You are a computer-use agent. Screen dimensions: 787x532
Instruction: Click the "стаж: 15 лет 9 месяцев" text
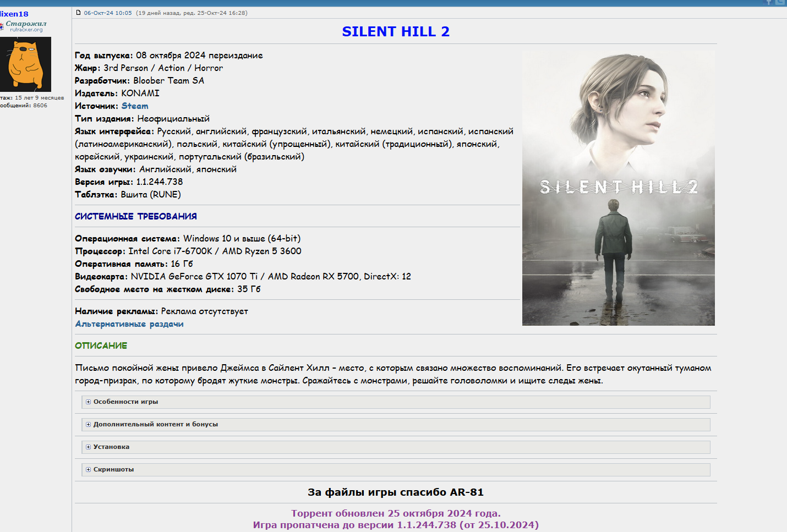[32, 98]
